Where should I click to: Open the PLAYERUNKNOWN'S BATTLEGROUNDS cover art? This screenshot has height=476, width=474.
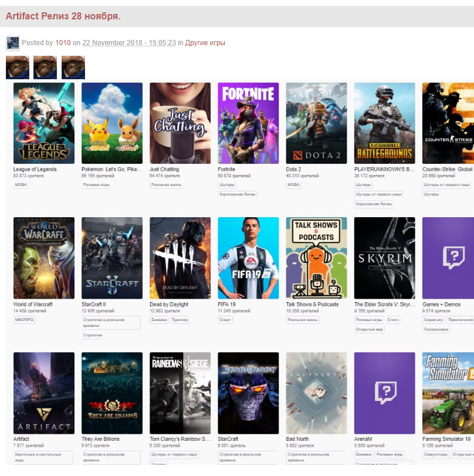pyautogui.click(x=384, y=123)
